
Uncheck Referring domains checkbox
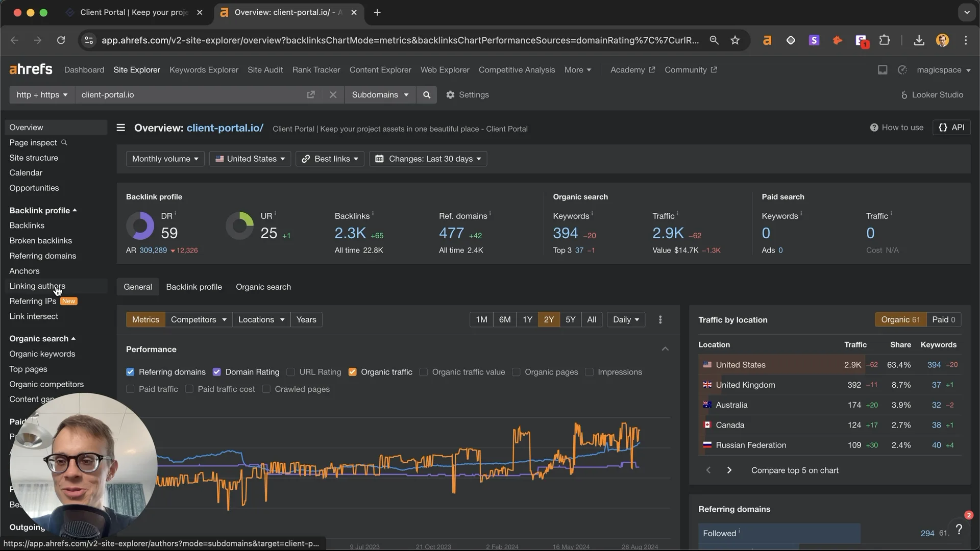pos(130,372)
